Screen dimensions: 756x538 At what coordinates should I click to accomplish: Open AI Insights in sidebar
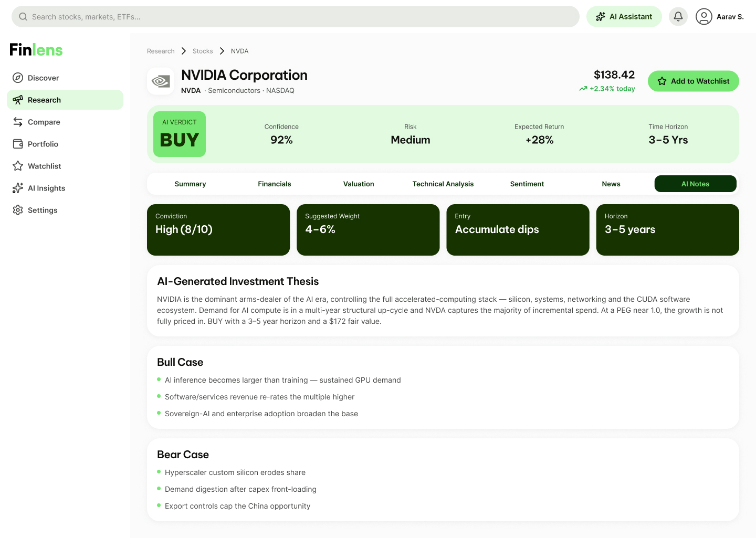pyautogui.click(x=65, y=188)
